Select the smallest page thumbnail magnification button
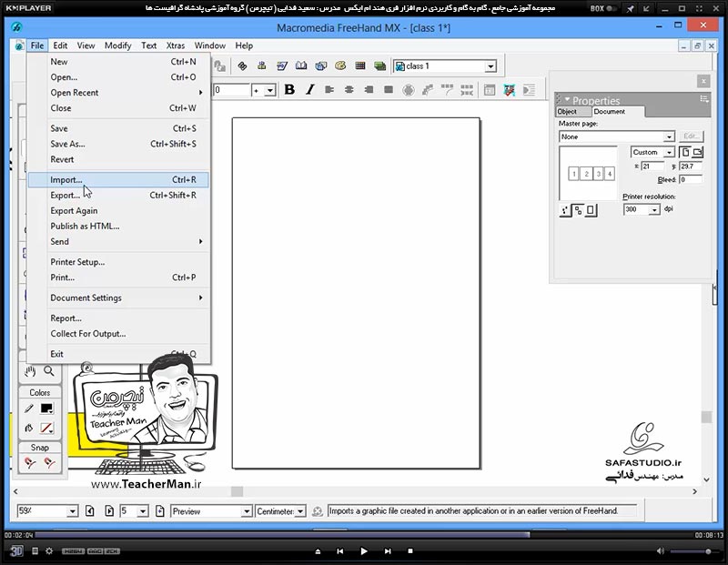Screen dimensions: 728x565 [565, 210]
